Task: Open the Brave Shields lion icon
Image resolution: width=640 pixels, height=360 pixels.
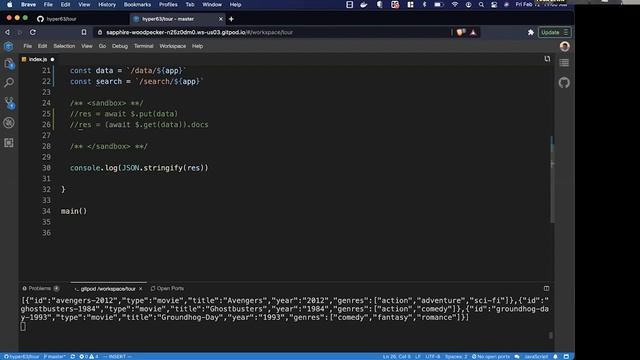Action: click(x=461, y=32)
